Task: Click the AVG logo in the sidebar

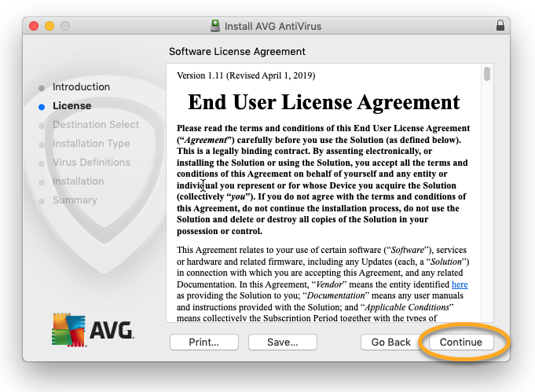Action: (93, 330)
